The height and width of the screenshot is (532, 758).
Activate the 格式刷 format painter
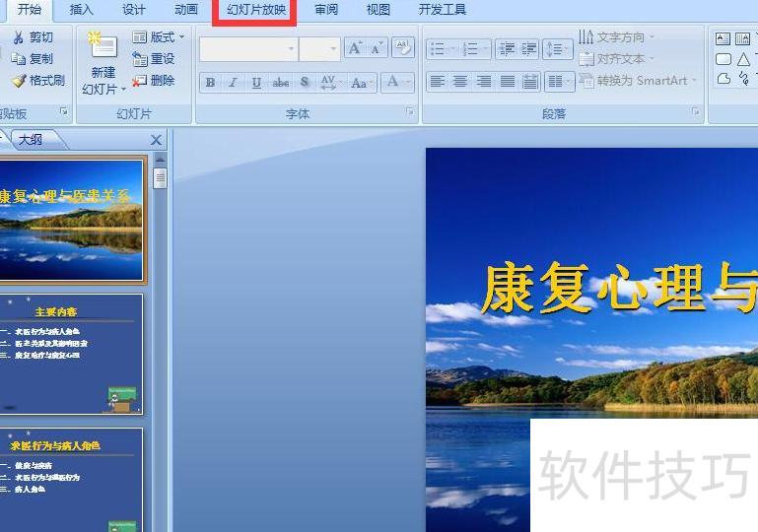click(x=38, y=80)
